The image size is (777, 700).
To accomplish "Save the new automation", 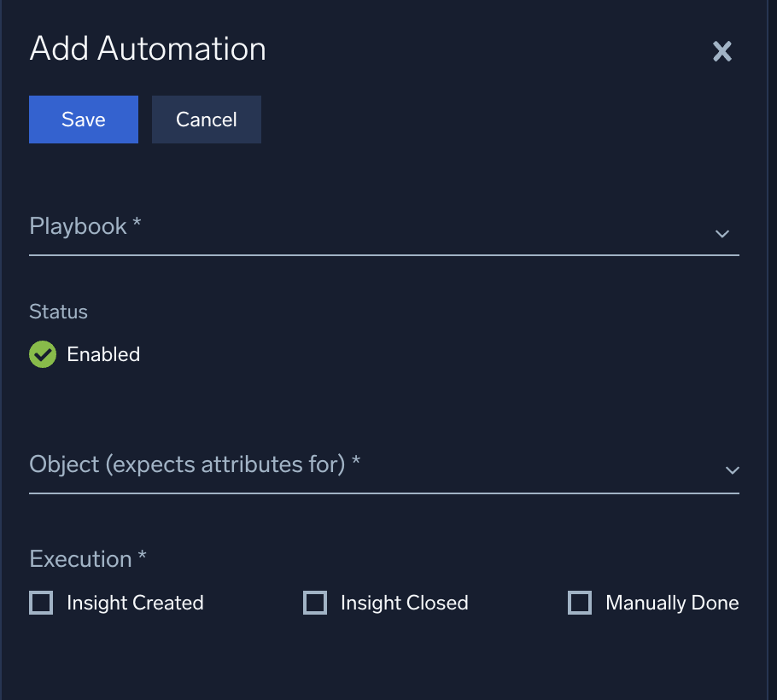I will [x=83, y=120].
